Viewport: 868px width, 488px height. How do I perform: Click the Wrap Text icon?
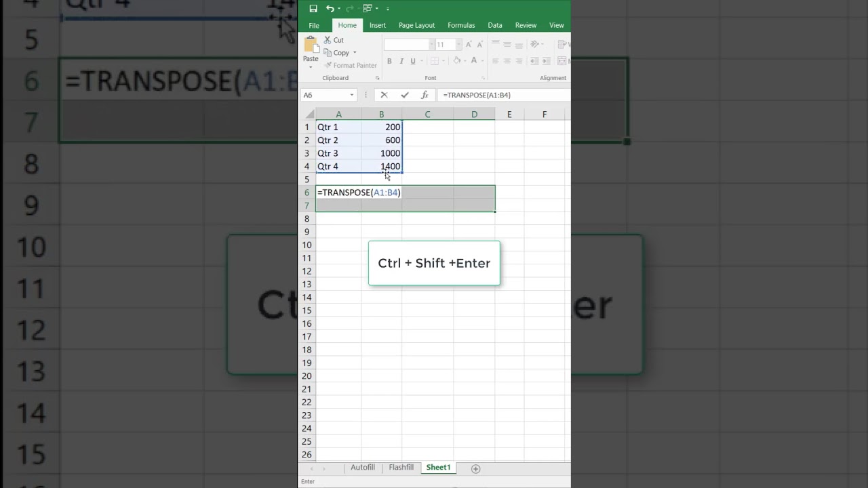click(562, 45)
